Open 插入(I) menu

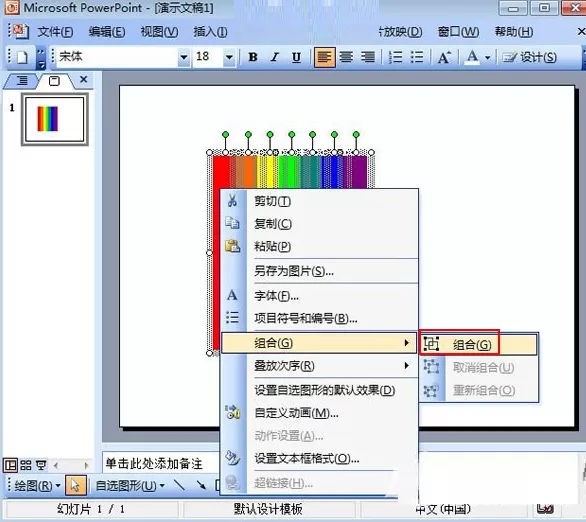tap(210, 32)
